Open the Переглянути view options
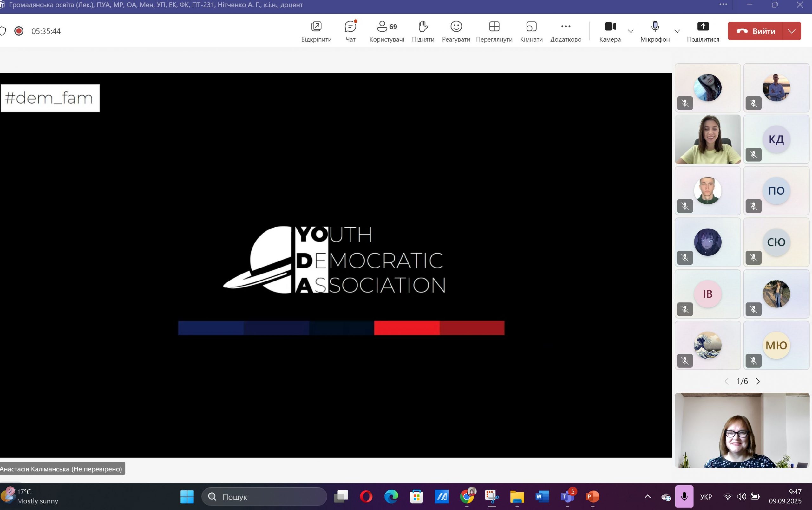 [494, 31]
